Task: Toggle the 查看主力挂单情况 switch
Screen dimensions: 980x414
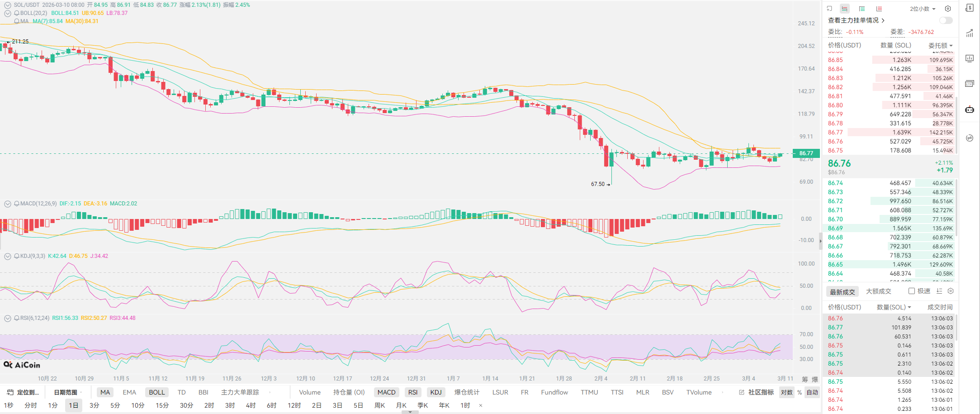Action: [x=946, y=20]
